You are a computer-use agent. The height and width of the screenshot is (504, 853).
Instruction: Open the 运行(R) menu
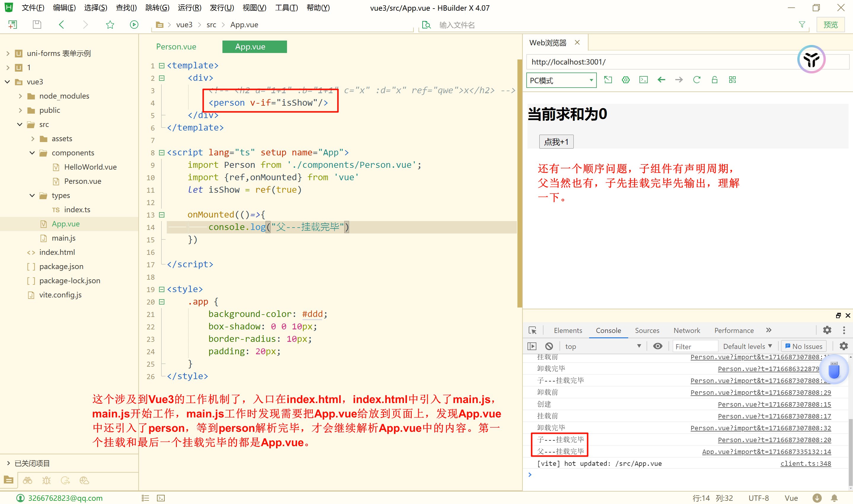pos(189,7)
